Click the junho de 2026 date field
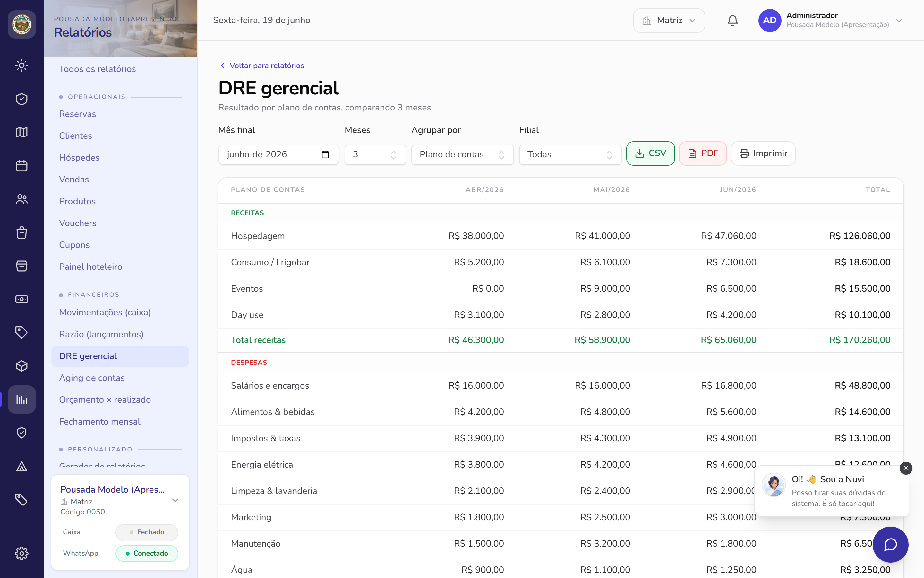 pos(278,154)
